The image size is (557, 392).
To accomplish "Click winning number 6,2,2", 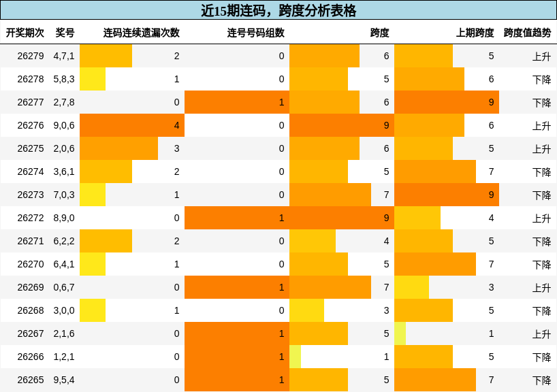I will click(64, 241).
